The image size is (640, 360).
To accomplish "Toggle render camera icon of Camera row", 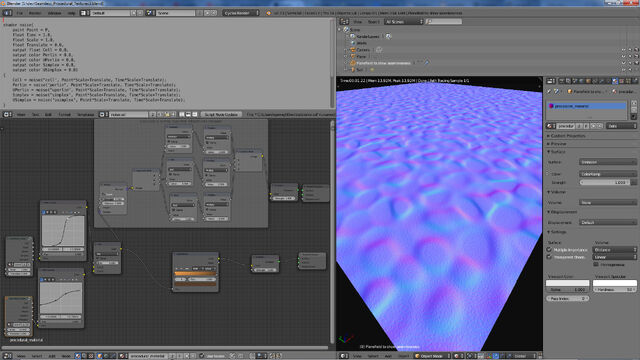I will pos(636,50).
